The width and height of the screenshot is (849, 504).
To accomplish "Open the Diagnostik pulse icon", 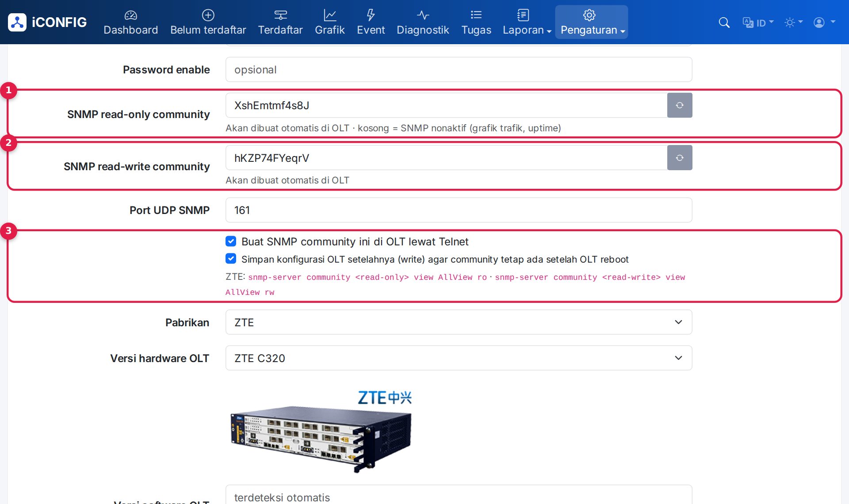I will (423, 15).
